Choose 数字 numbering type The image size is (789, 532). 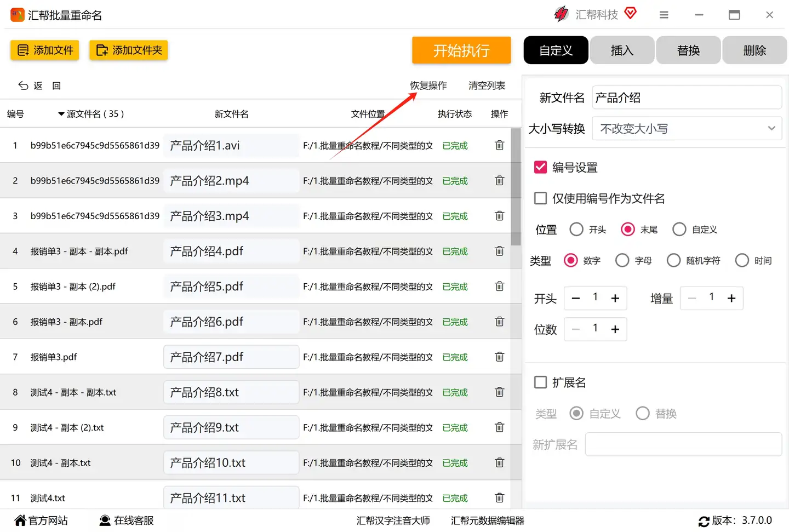pyautogui.click(x=570, y=260)
